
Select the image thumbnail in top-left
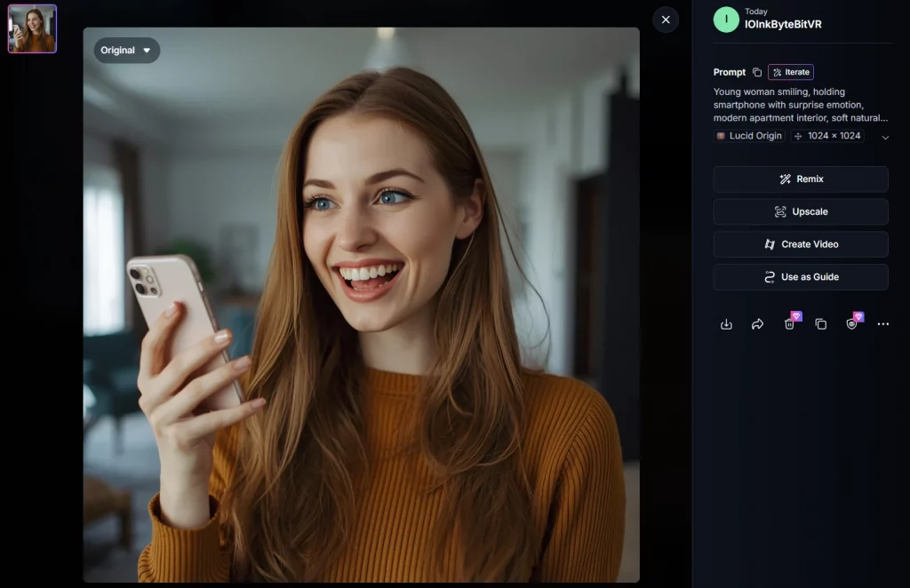[x=32, y=29]
